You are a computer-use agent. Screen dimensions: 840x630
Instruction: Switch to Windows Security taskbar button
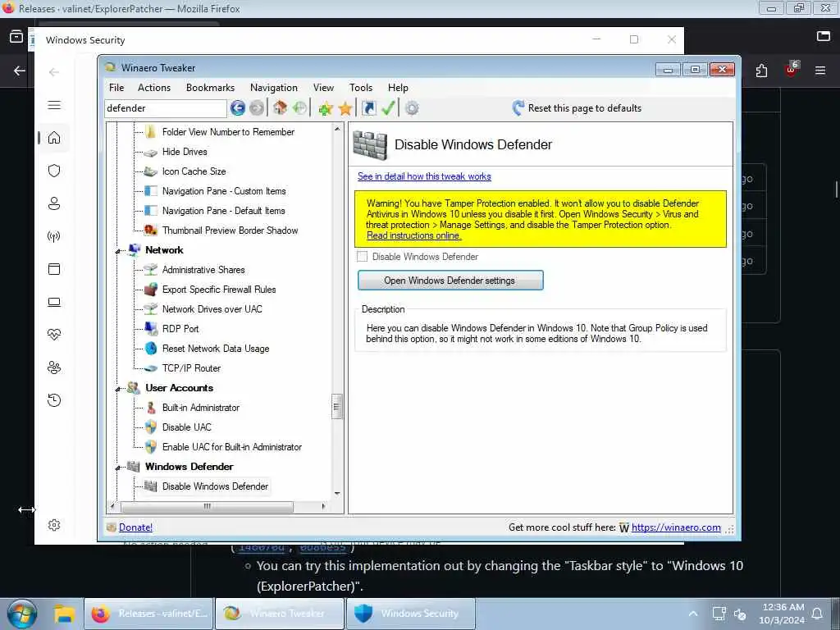[x=411, y=614]
